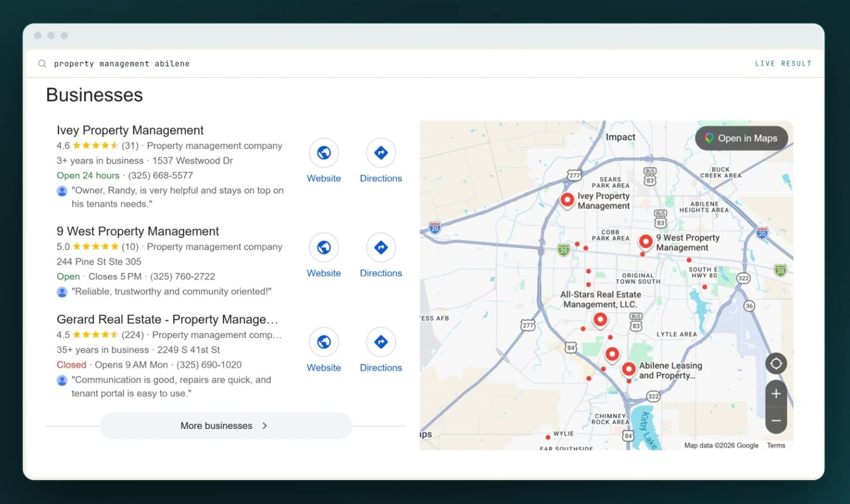Click the LIVE RESULT label
The height and width of the screenshot is (504, 850).
pyautogui.click(x=783, y=64)
